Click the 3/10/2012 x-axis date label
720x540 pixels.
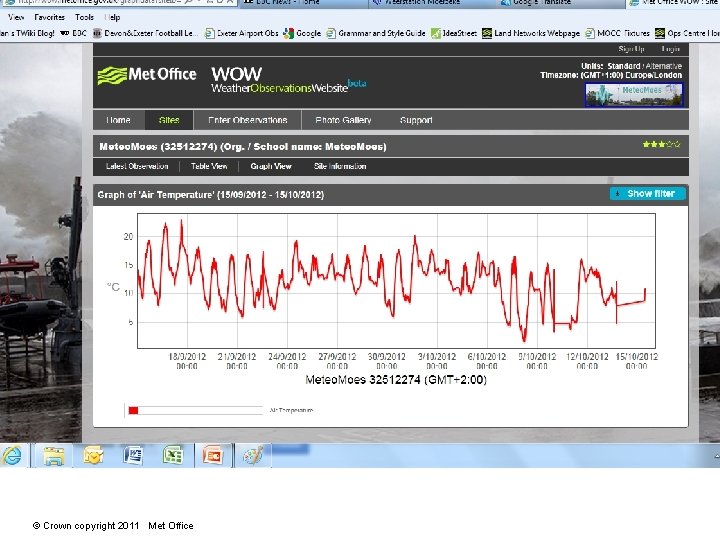point(437,361)
